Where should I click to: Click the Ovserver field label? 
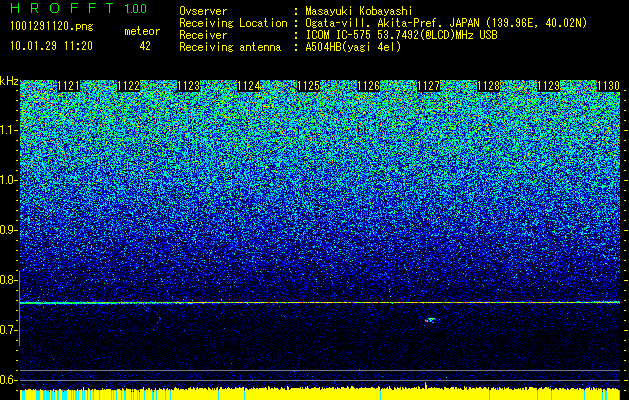pyautogui.click(x=203, y=11)
